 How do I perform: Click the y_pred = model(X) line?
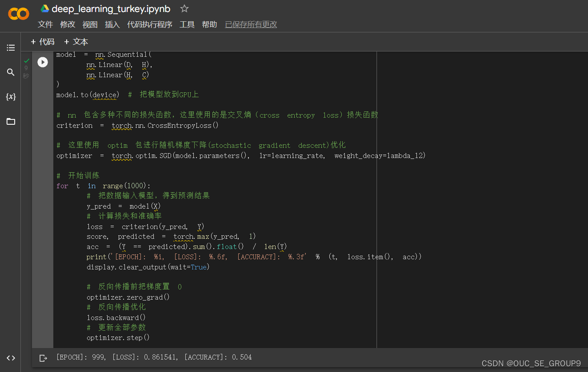tap(124, 206)
